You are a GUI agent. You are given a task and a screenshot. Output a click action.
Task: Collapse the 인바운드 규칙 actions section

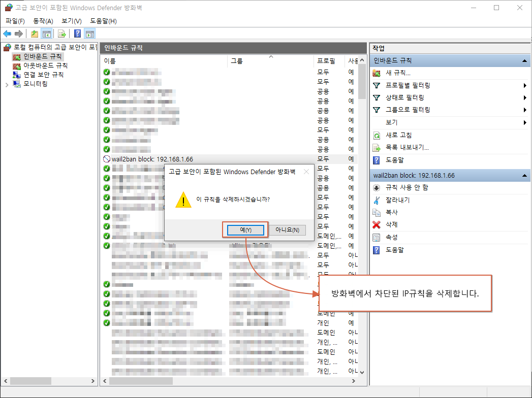pos(524,61)
